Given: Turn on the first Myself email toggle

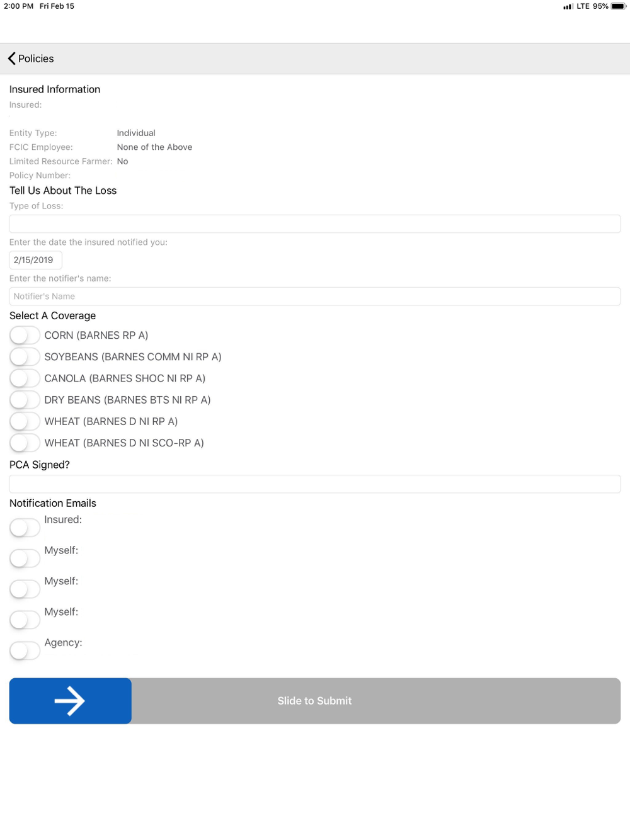Looking at the screenshot, I should [x=25, y=559].
